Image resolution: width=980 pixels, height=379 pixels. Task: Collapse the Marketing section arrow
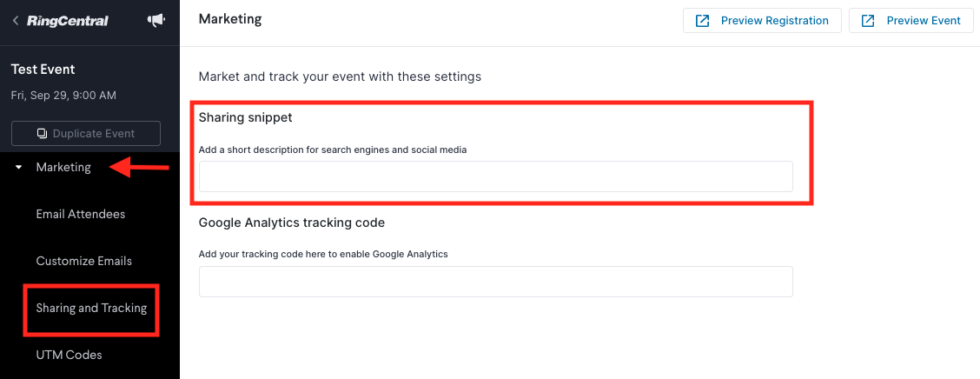tap(19, 168)
